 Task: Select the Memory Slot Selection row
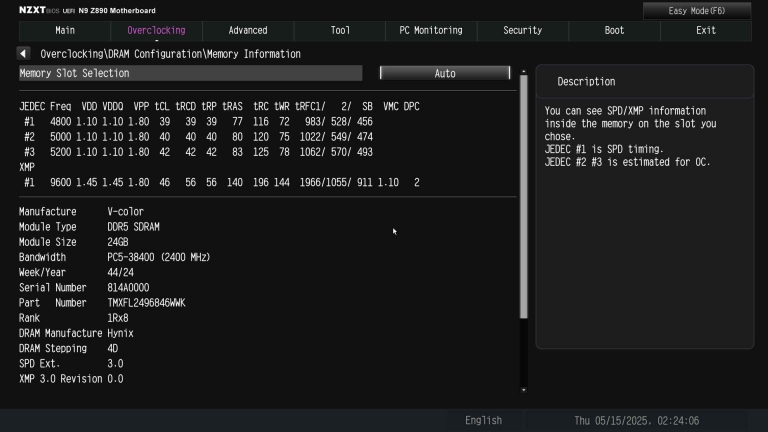191,73
